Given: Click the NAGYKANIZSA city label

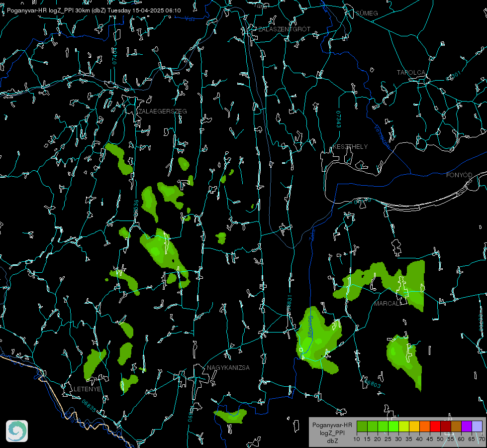Looking at the screenshot, I should tap(228, 367).
